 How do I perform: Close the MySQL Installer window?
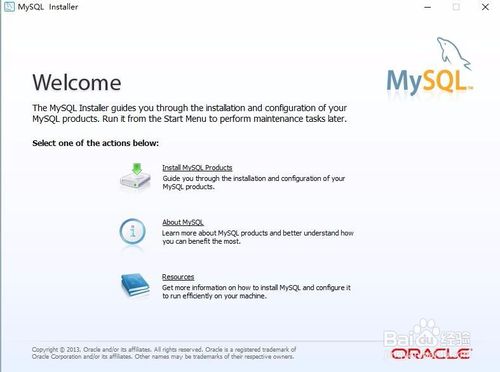click(485, 7)
